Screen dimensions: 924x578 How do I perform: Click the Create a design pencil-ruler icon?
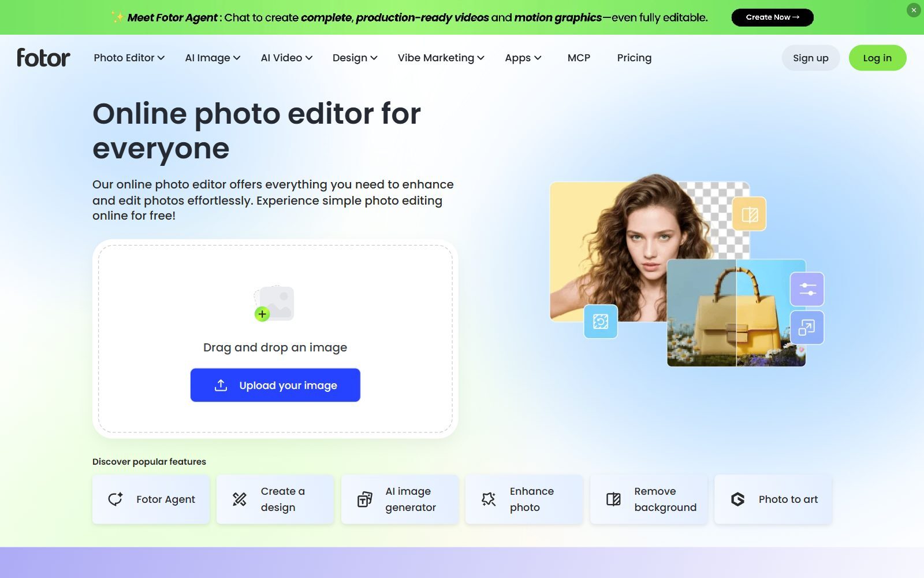pyautogui.click(x=240, y=499)
